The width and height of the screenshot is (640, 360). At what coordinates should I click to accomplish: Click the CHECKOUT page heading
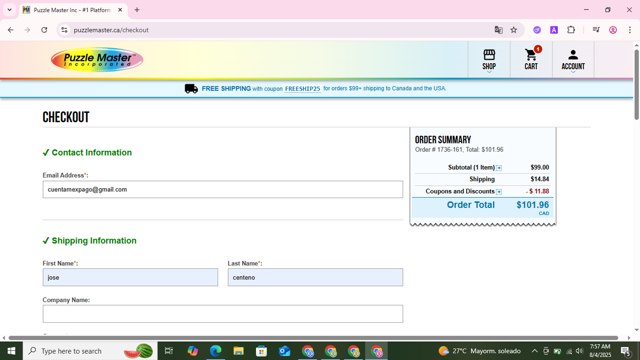(x=66, y=117)
